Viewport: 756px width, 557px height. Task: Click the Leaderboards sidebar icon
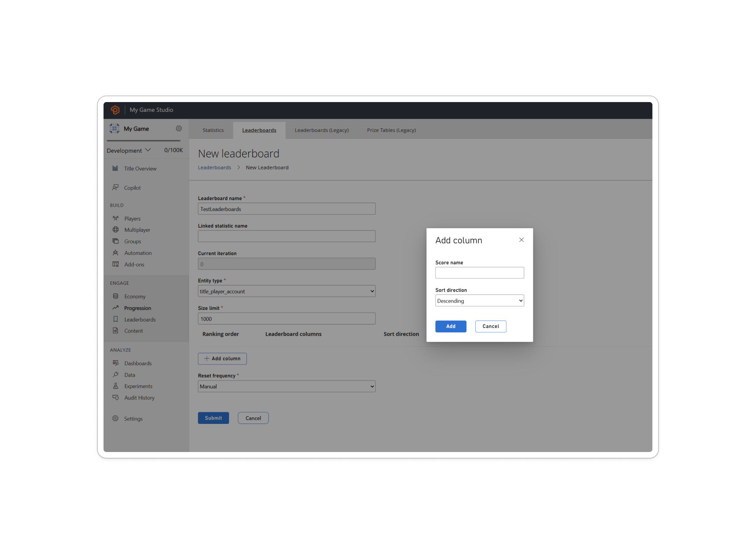coord(115,319)
